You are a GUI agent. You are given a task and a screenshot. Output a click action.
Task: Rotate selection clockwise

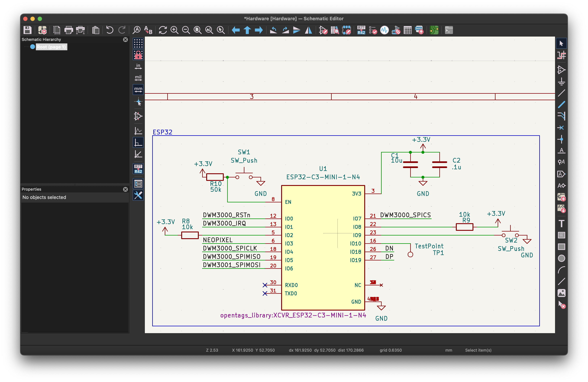(x=285, y=30)
